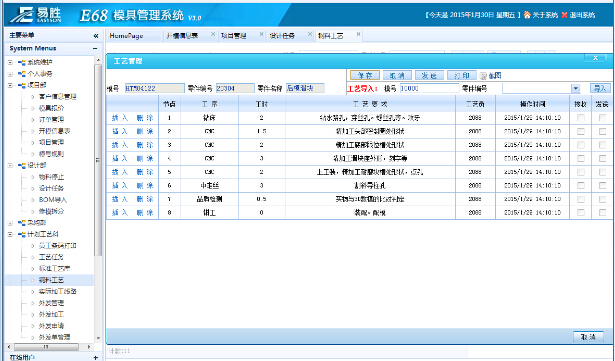This screenshot has width=615, height=361.
Task: Click the 发送 button in toolbar
Action: 429,75
